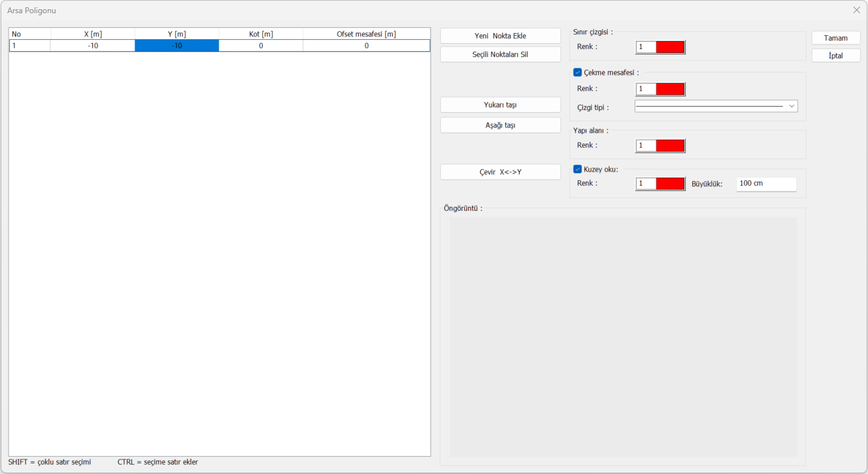This screenshot has height=474, width=868.
Task: Disable the Kuzey oku checkbox
Action: tap(578, 169)
